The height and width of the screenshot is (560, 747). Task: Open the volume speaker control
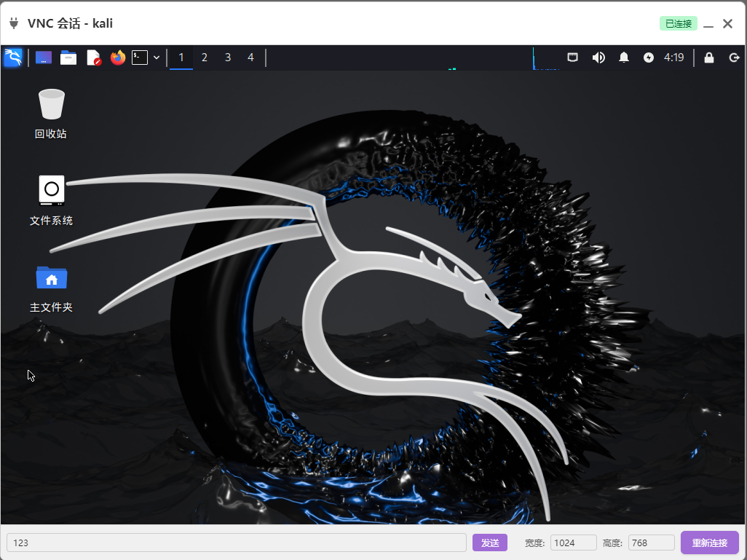pos(598,58)
